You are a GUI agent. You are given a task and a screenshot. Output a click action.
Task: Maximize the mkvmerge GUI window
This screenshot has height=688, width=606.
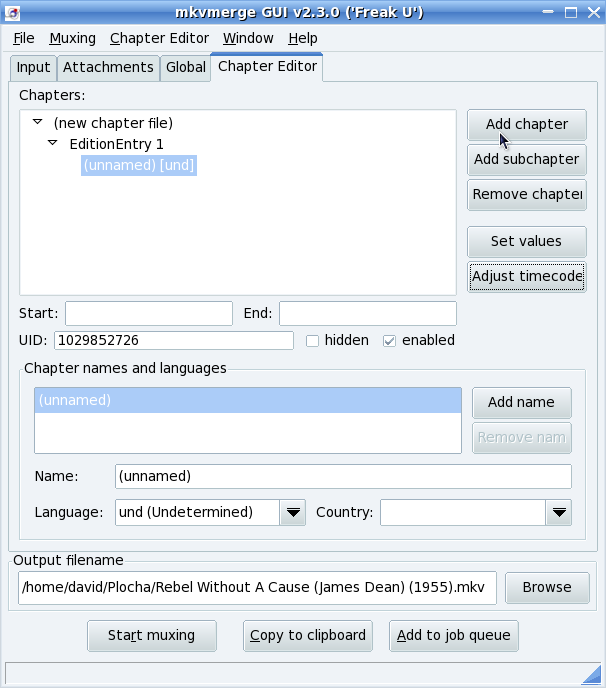coord(571,12)
